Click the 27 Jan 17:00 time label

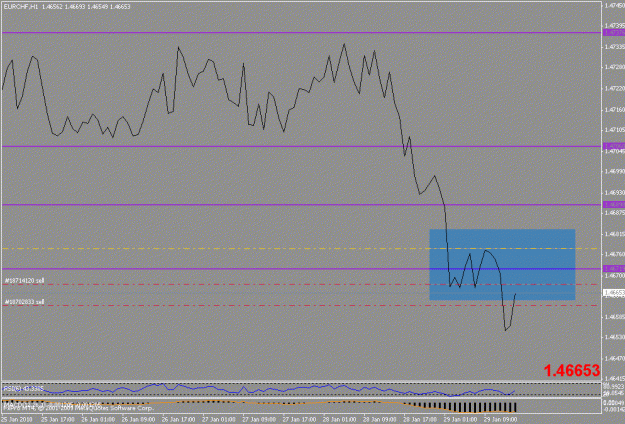coord(300,420)
